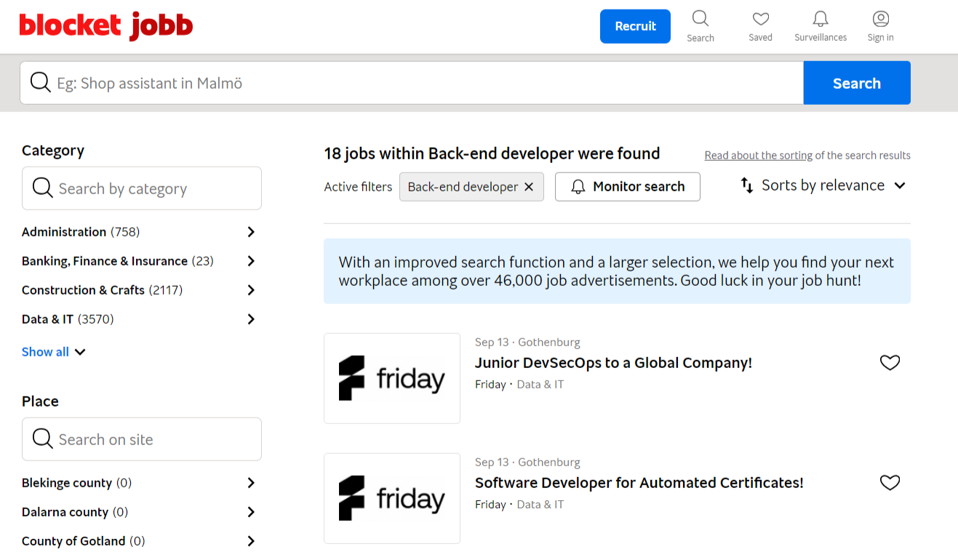Select Blekinge county place
Image resolution: width=958 pixels, height=560 pixels.
[76, 483]
